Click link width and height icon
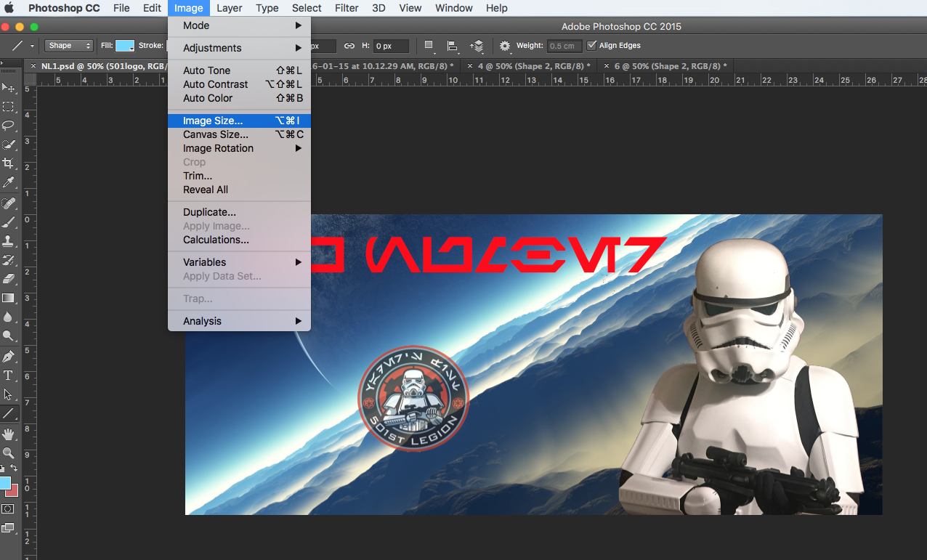Image resolution: width=927 pixels, height=560 pixels. point(349,46)
